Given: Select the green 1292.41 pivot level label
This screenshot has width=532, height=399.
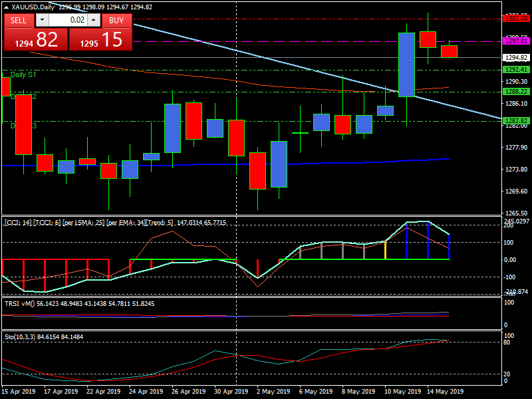Looking at the screenshot, I should pyautogui.click(x=516, y=70).
